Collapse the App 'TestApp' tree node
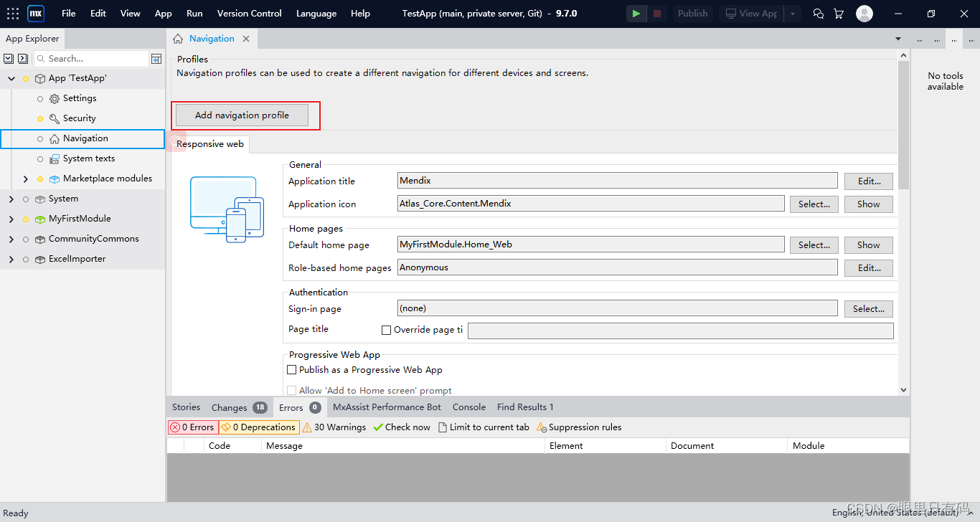 11,78
